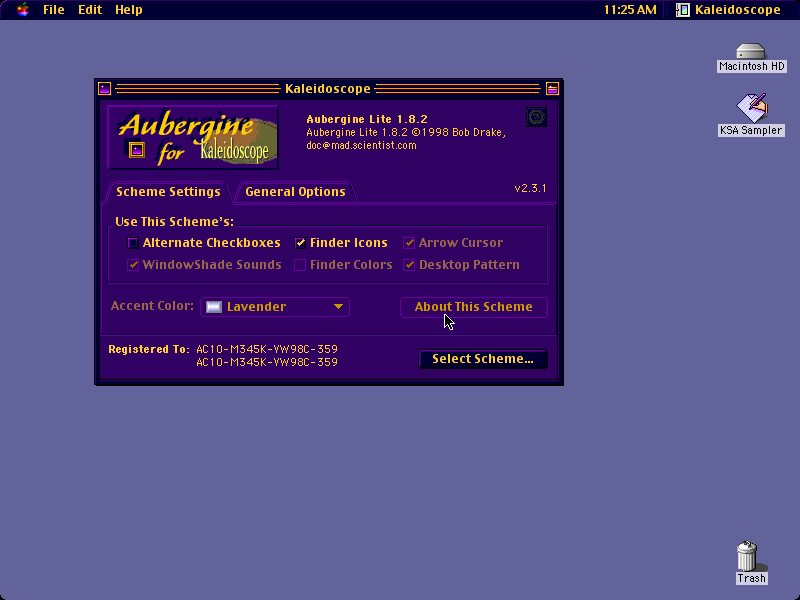Click the menu bar clock showing 11:25 AM
The width and height of the screenshot is (800, 600).
(x=630, y=10)
